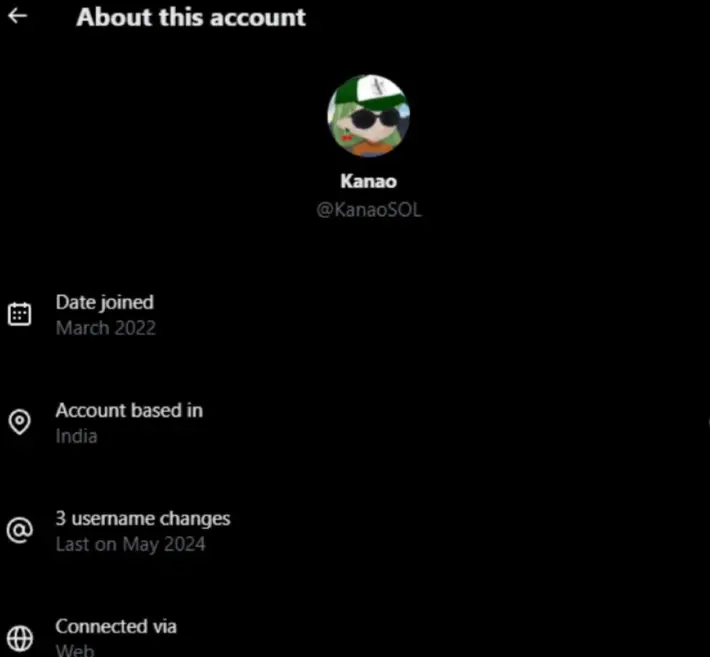This screenshot has height=657, width=710.
Task: Click the word account in the heading
Action: tap(258, 18)
